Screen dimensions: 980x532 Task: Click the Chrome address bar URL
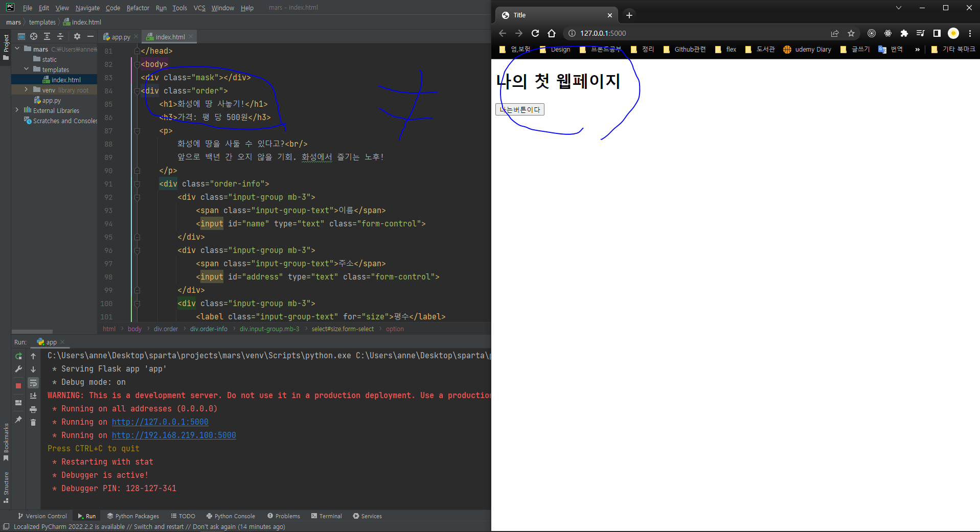click(603, 33)
